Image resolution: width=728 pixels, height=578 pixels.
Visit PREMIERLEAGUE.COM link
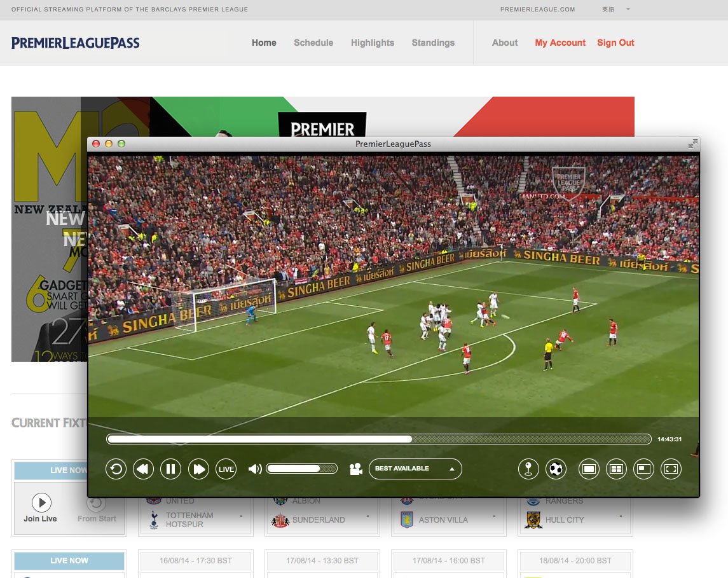click(538, 10)
